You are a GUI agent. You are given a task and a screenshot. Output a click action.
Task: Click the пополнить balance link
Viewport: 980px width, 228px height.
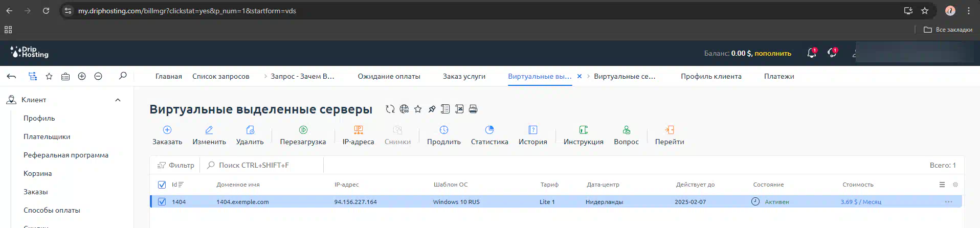pos(773,53)
